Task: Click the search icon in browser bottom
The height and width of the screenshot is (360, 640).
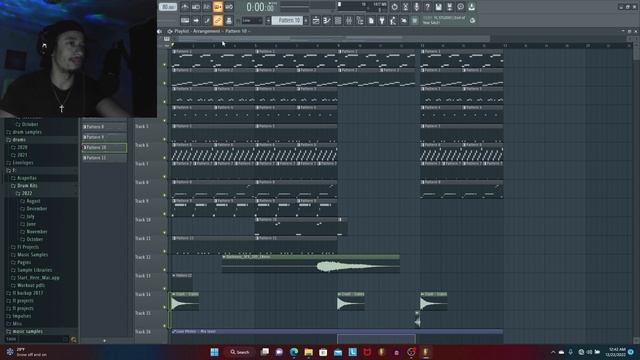Action: click(x=73, y=339)
